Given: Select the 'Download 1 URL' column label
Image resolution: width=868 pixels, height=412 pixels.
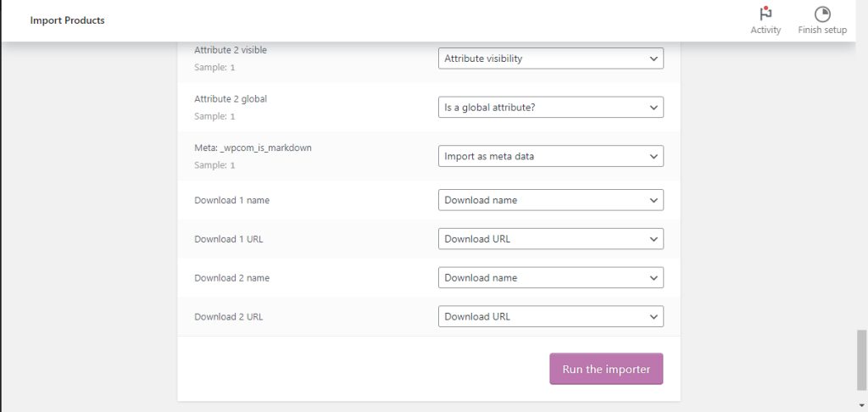Looking at the screenshot, I should point(229,239).
